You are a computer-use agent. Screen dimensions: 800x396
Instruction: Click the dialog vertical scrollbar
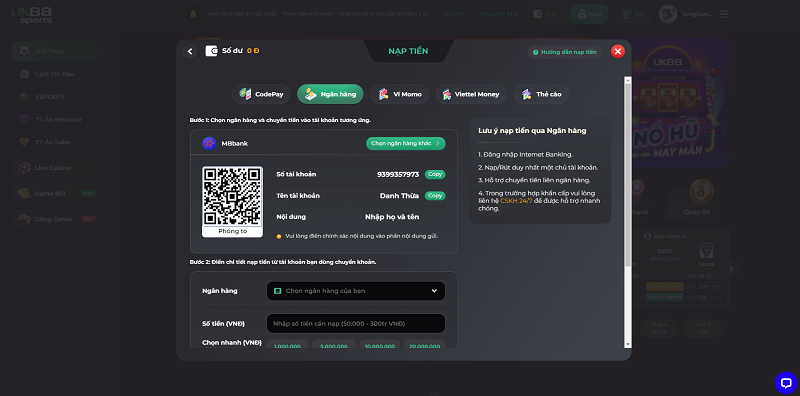pos(628,212)
